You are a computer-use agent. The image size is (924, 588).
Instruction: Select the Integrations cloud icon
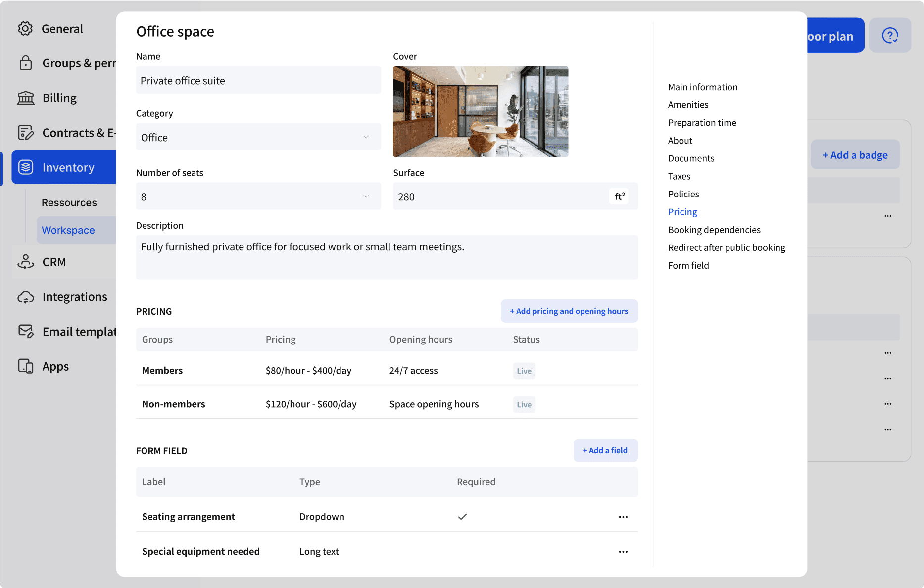click(26, 296)
